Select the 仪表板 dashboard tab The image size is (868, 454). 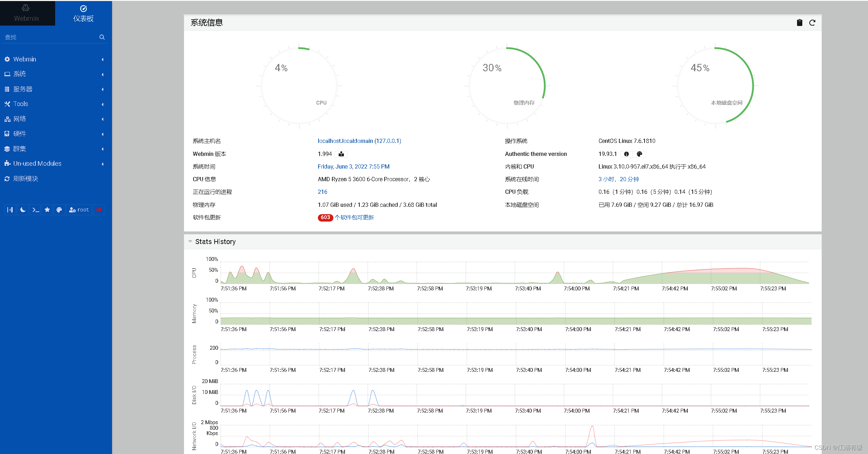tap(83, 13)
